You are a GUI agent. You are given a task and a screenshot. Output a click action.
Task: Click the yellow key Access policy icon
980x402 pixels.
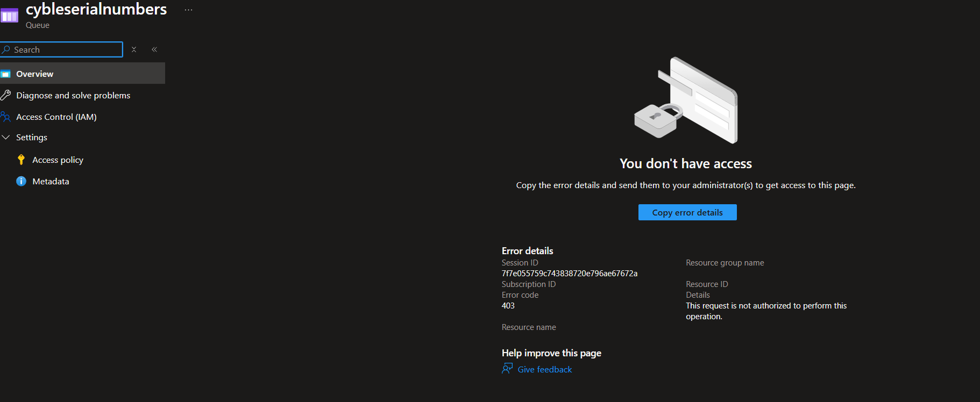click(x=21, y=160)
